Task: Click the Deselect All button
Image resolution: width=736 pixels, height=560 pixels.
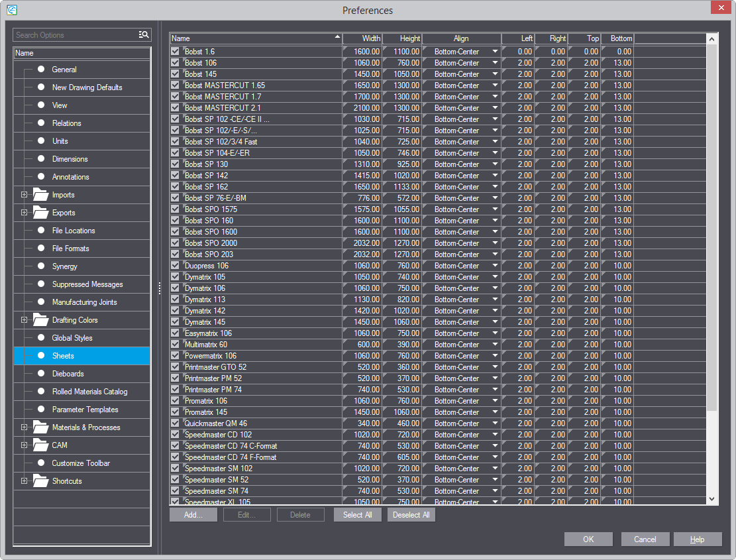Action: tap(411, 515)
